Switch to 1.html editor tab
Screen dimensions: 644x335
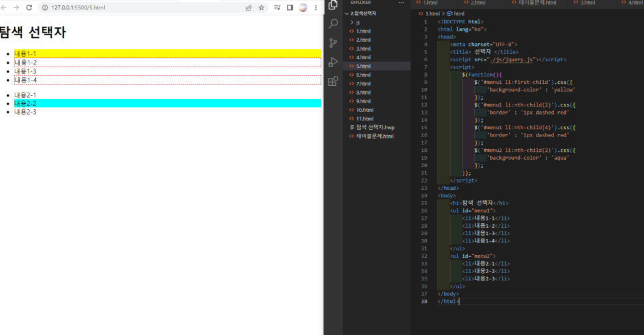(429, 3)
